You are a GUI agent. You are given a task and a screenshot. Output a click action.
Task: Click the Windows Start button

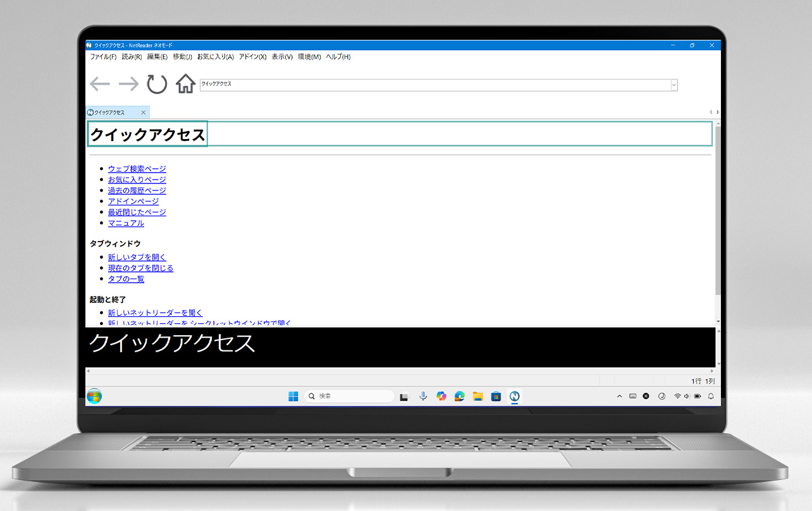pyautogui.click(x=293, y=396)
